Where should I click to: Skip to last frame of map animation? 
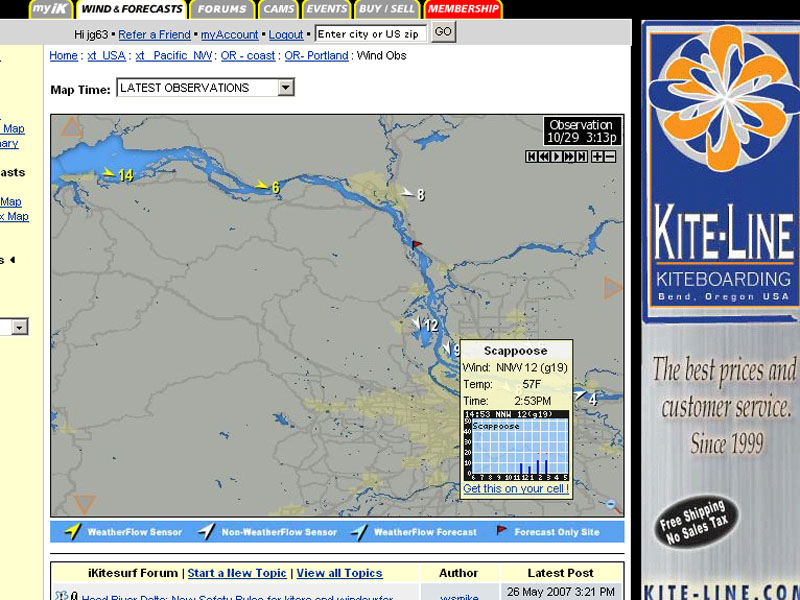click(581, 157)
